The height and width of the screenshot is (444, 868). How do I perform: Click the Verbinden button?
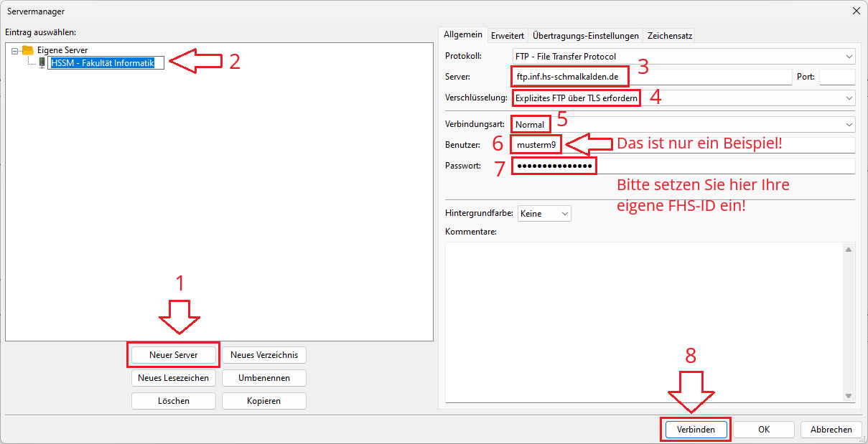(694, 430)
